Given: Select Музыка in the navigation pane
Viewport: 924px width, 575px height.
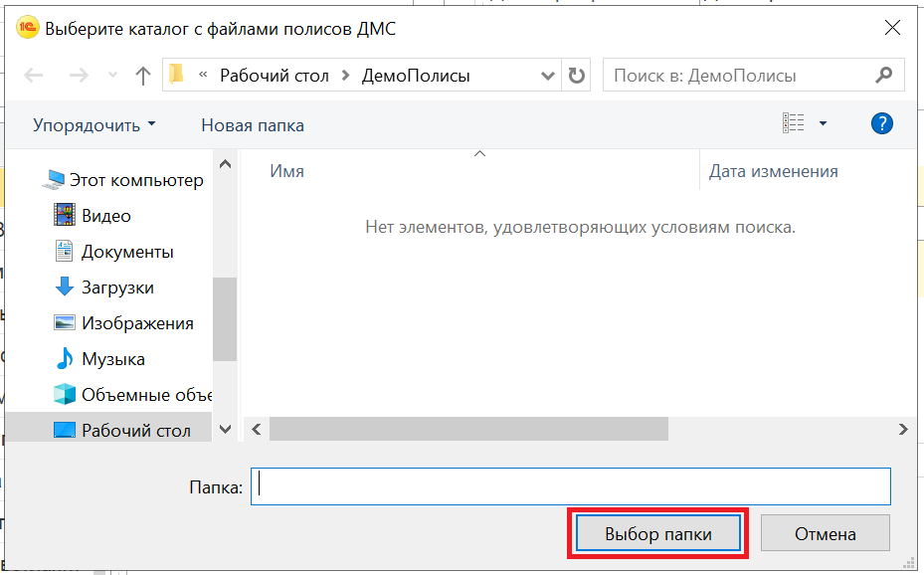Looking at the screenshot, I should click(x=112, y=359).
